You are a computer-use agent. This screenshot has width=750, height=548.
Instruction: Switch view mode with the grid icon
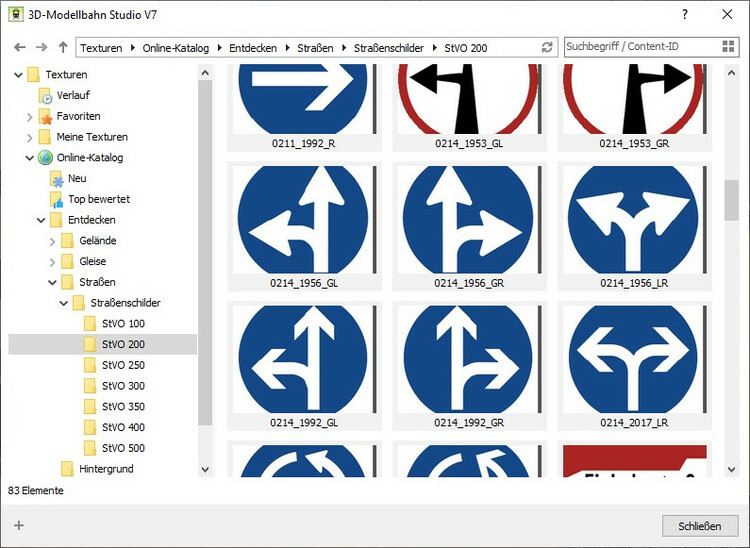click(x=728, y=46)
